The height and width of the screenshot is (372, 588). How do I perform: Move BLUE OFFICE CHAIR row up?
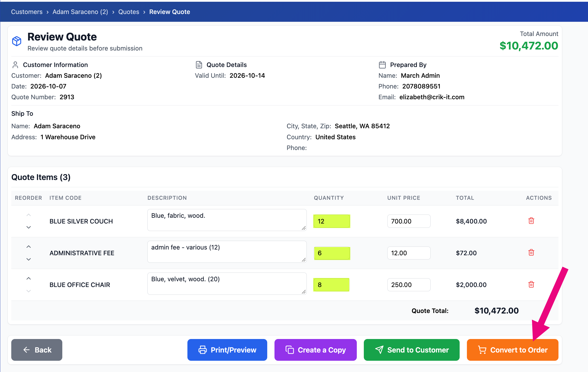pyautogui.click(x=29, y=278)
